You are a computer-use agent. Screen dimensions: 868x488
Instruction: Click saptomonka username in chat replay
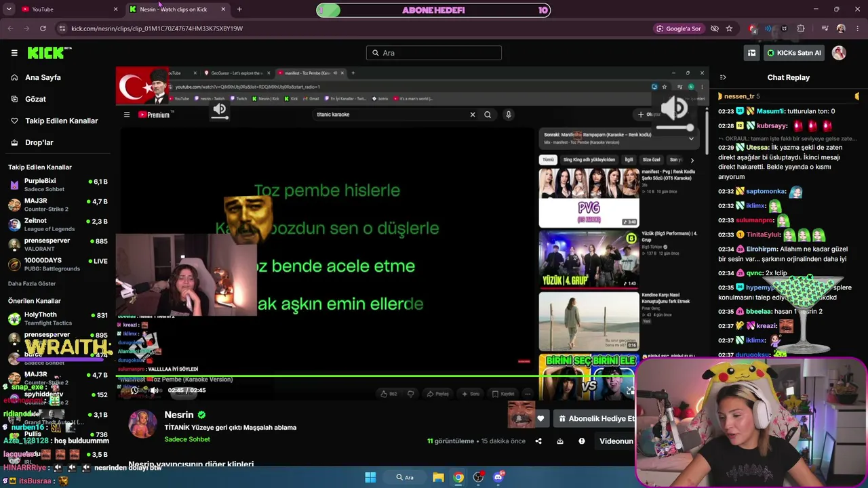[x=766, y=191]
